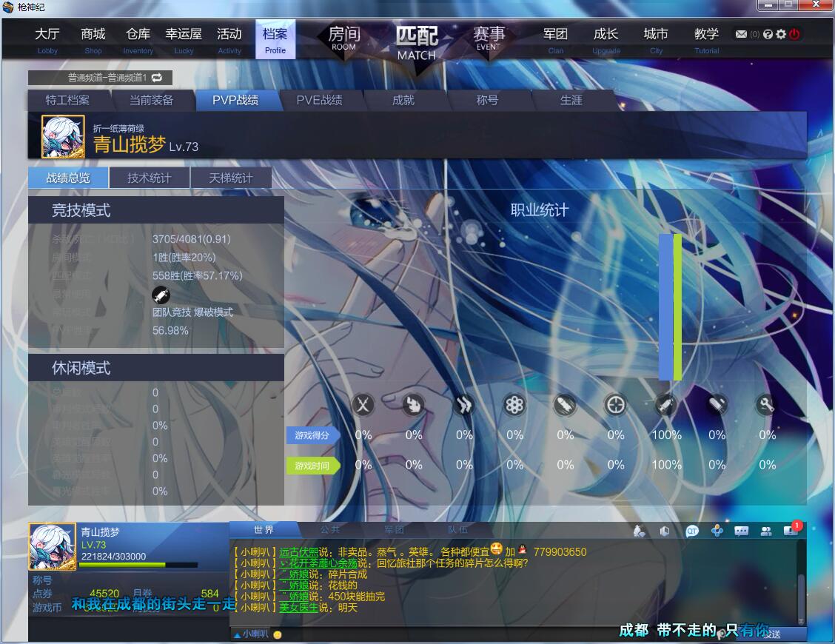Open the money bag diamond icon
The height and width of the screenshot is (644, 835).
coord(639,531)
